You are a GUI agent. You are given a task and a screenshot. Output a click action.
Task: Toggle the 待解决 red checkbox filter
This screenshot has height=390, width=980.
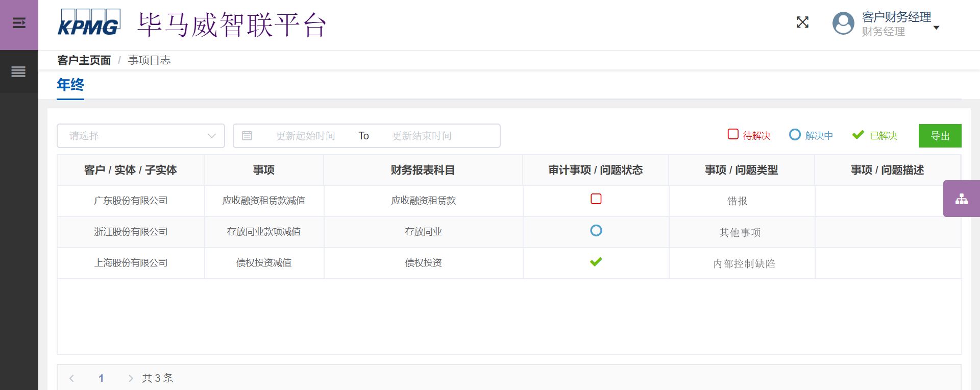click(733, 134)
